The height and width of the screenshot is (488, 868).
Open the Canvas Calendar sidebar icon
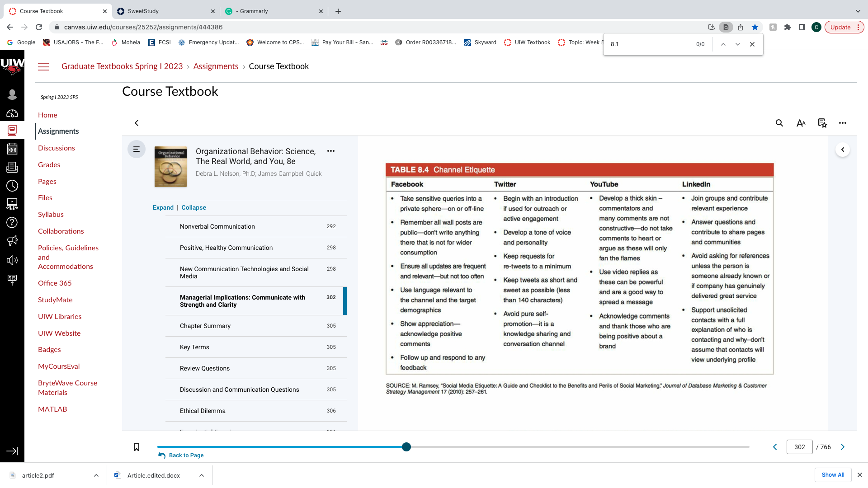[12, 149]
